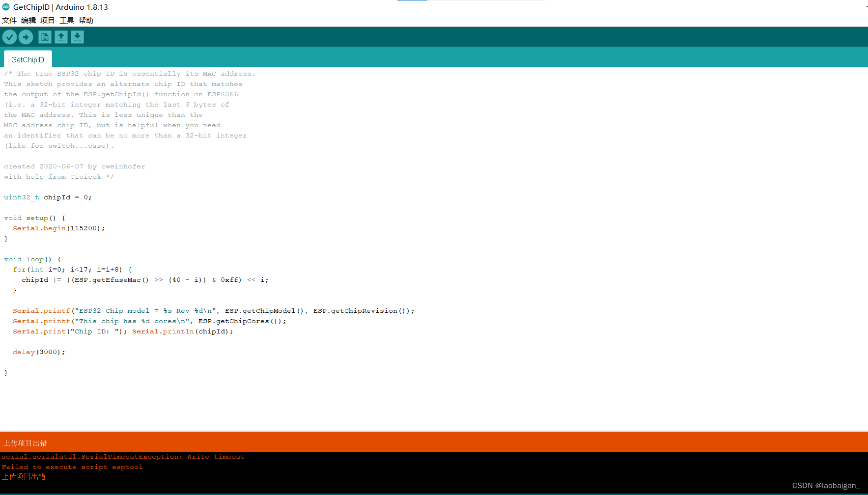Screen dimensions: 868x495
Task: Open the 项目 menu
Action: pyautogui.click(x=47, y=20)
